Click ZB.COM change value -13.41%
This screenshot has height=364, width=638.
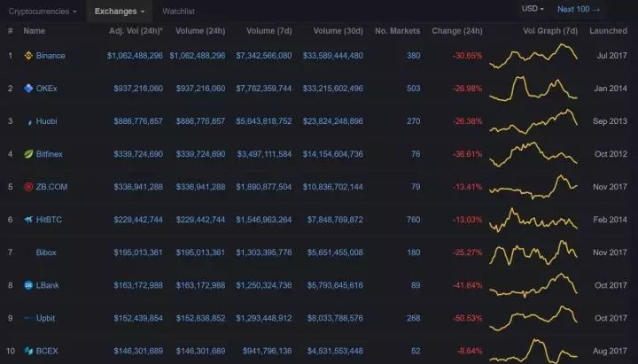(468, 187)
